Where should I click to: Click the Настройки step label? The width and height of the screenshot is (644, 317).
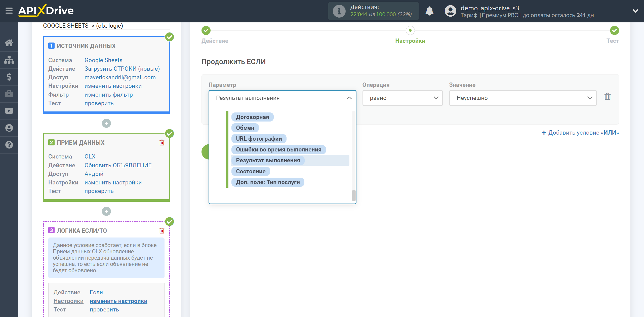tap(410, 41)
